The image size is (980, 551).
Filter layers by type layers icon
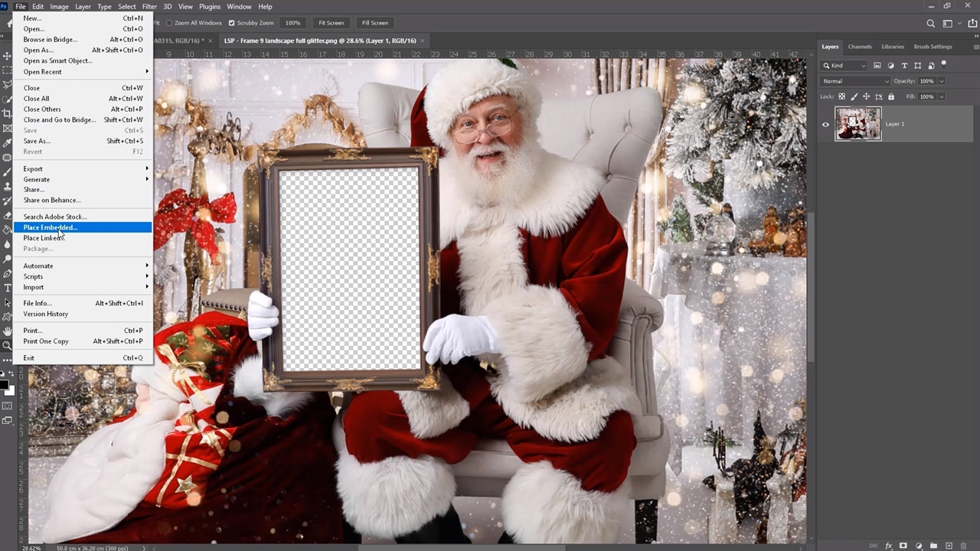pyautogui.click(x=904, y=66)
